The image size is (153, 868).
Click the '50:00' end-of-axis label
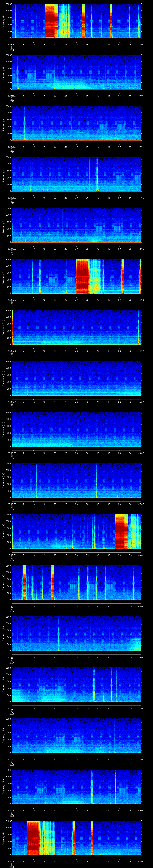pyautogui.click(x=141, y=657)
